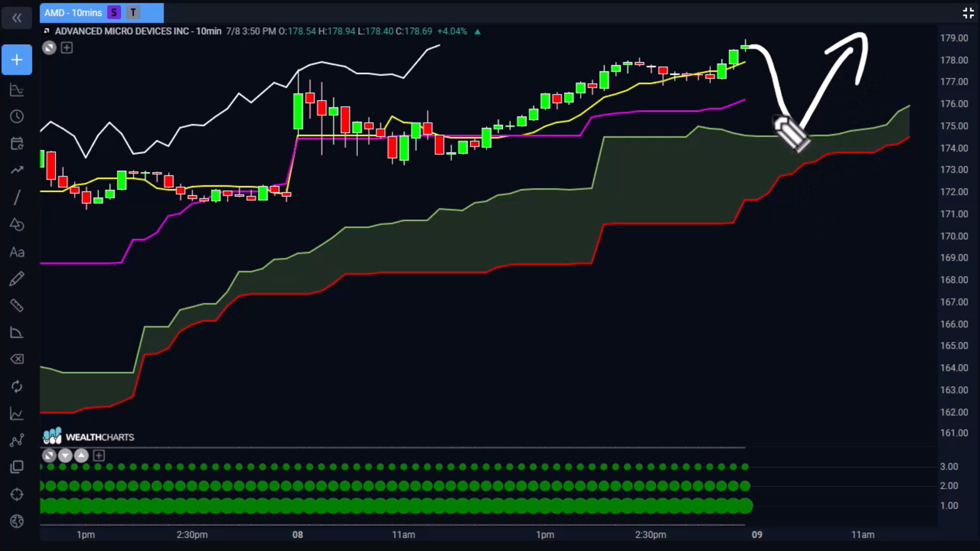
Task: Click the ADVANCED MICRO DEVICES INC - 10min title
Action: (138, 31)
